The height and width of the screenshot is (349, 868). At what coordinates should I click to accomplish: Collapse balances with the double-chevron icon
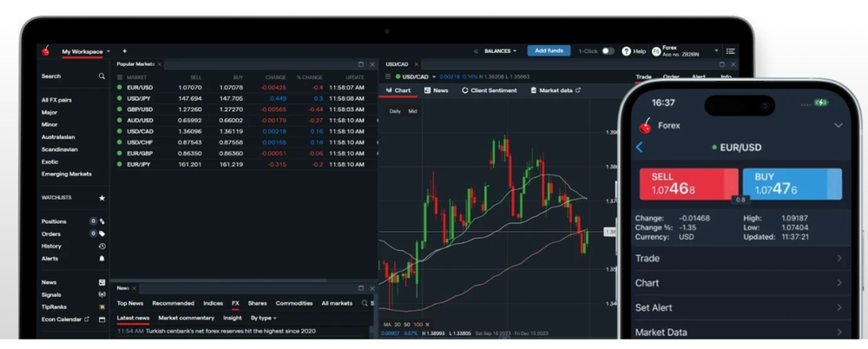pyautogui.click(x=476, y=51)
